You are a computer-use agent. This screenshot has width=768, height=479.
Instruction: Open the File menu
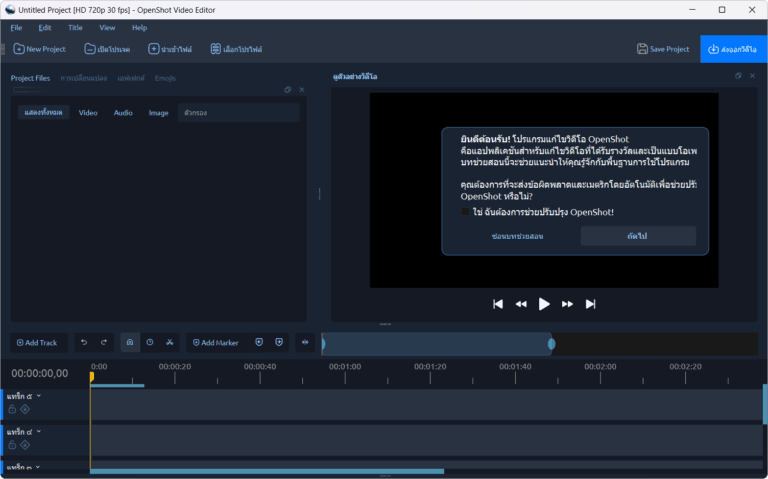[x=16, y=28]
